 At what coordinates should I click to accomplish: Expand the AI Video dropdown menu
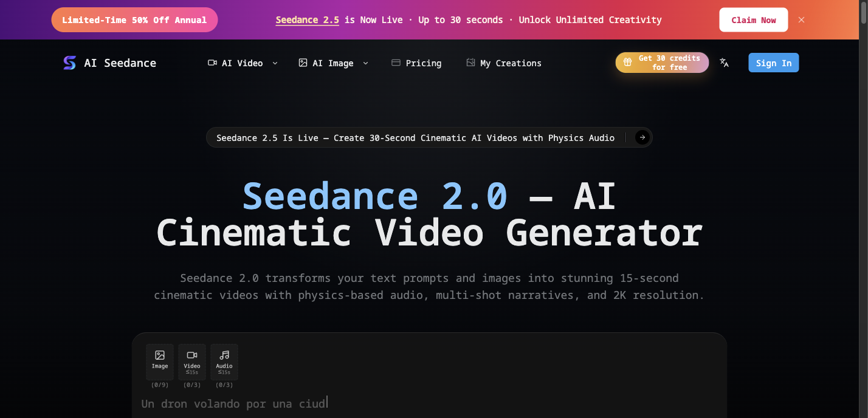pyautogui.click(x=243, y=63)
